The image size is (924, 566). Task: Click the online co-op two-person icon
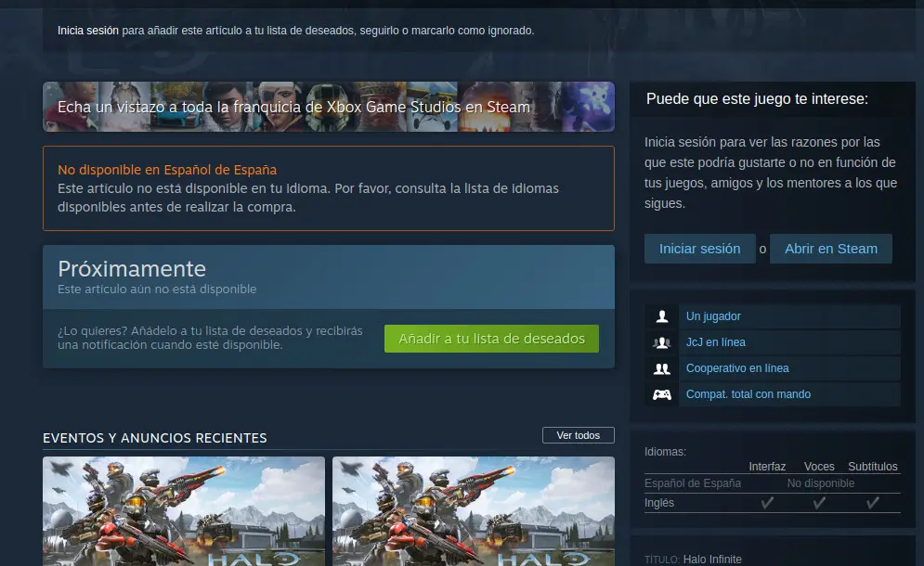pyautogui.click(x=662, y=368)
